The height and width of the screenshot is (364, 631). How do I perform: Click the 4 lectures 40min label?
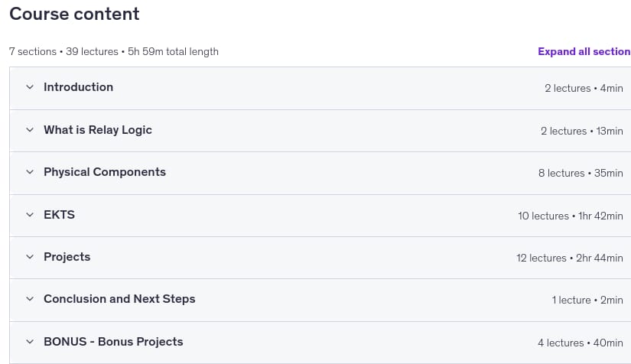[581, 343]
